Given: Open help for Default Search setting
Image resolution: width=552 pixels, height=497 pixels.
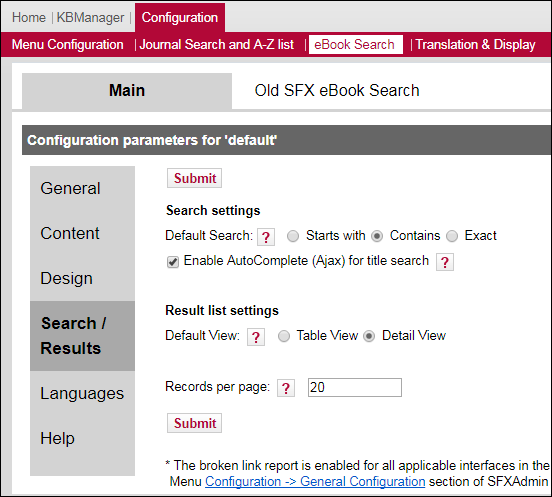Looking at the screenshot, I should pyautogui.click(x=266, y=237).
